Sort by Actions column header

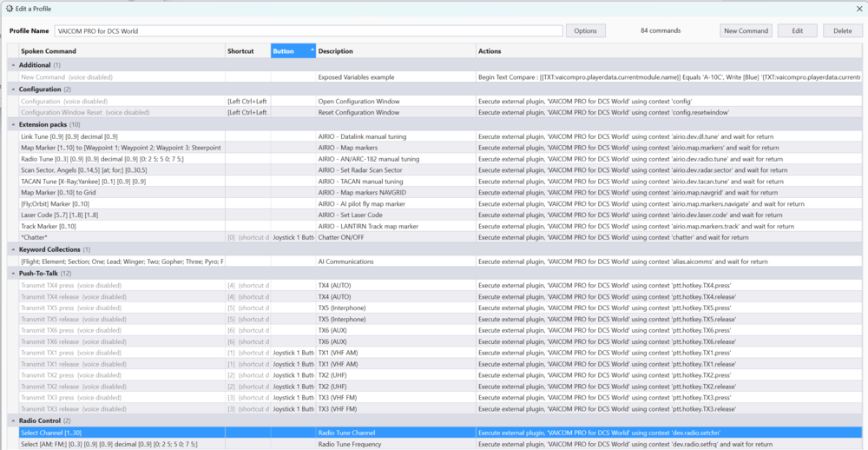(668, 51)
